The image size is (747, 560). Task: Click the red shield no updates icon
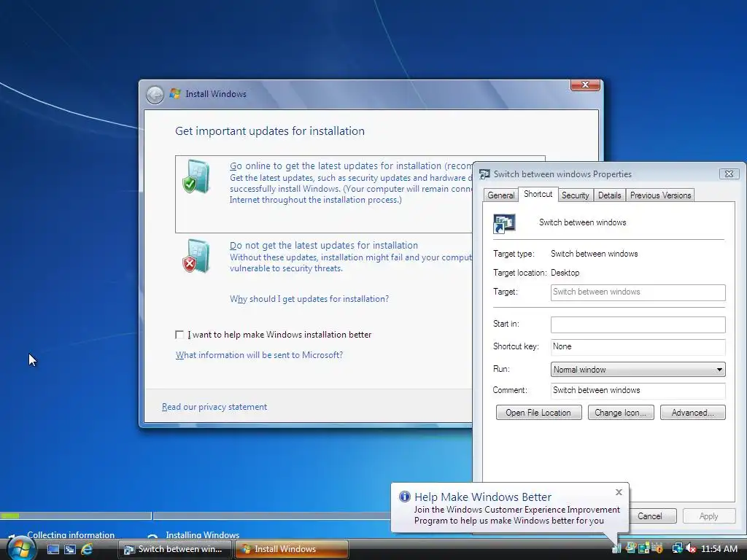pyautogui.click(x=196, y=256)
